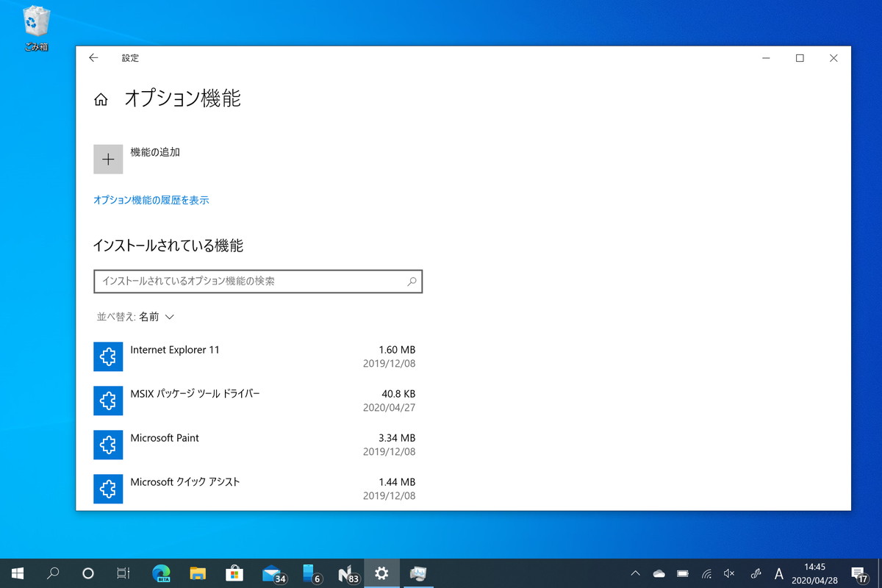The image size is (882, 588).
Task: Click the Microsoft クイック アシスト feature icon
Action: click(x=108, y=489)
